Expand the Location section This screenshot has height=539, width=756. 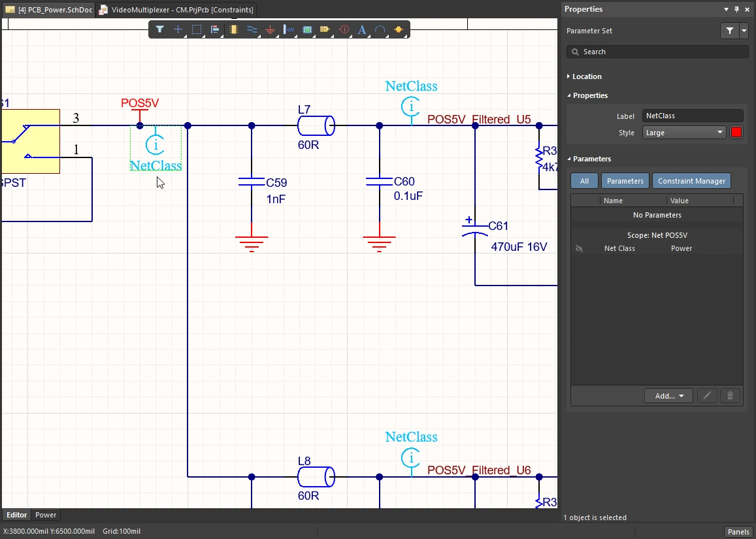pos(587,76)
